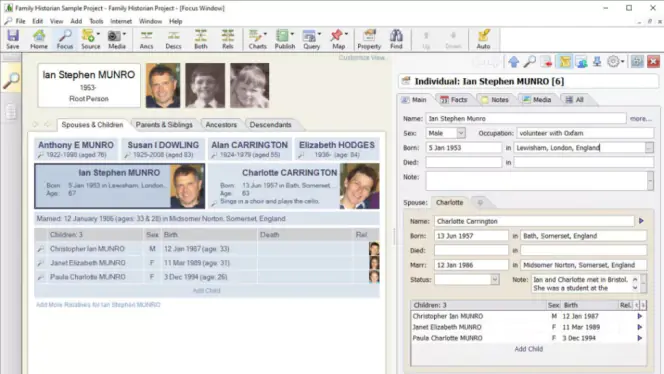Toggle the blue pushpin icon

(597, 62)
